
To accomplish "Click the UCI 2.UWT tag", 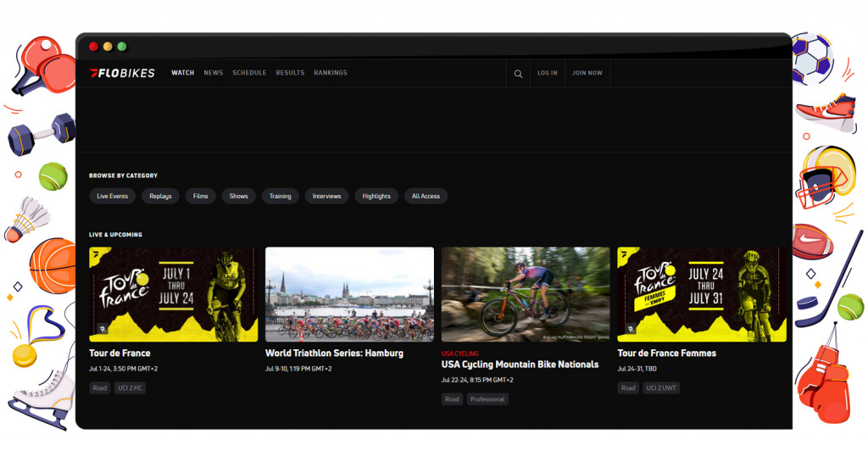I will [661, 388].
